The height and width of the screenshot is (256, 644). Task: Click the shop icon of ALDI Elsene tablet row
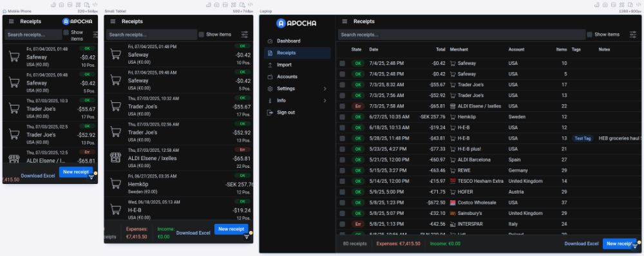pos(115,158)
